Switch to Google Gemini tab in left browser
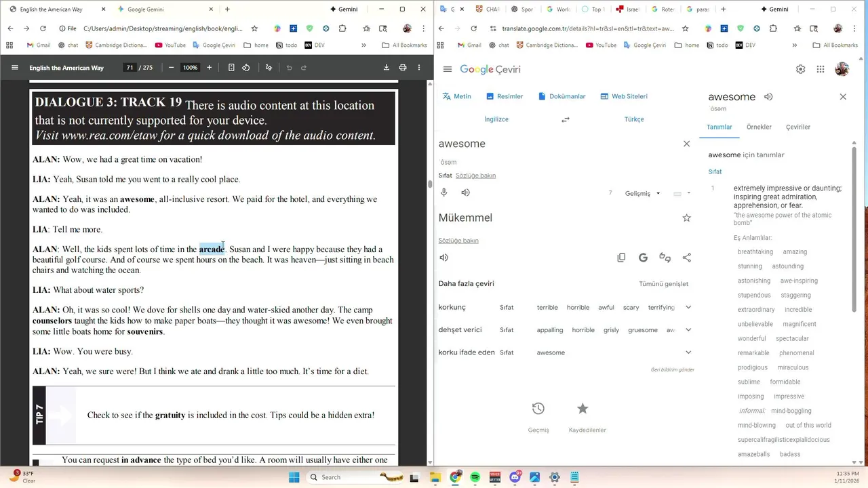 (x=146, y=9)
